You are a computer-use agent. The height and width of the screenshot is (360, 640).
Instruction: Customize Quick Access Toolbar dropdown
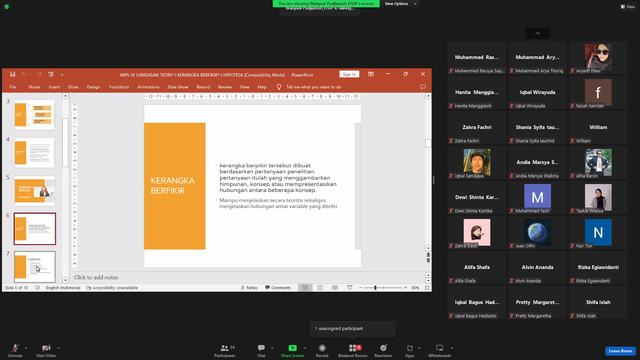tap(62, 75)
